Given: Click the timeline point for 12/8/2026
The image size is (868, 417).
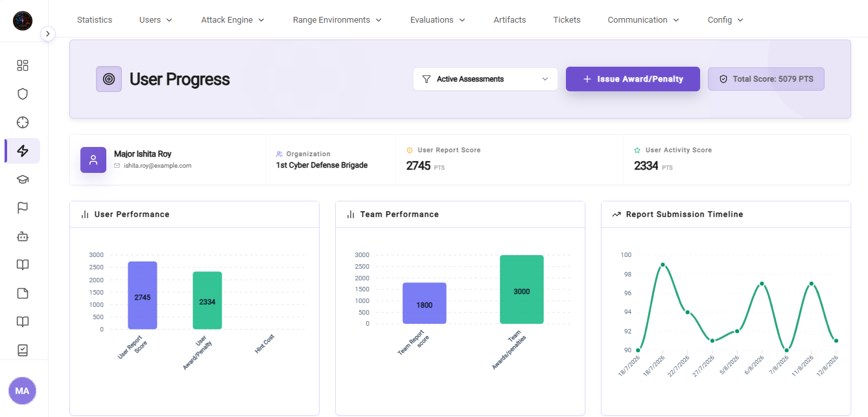Looking at the screenshot, I should click(x=836, y=341).
